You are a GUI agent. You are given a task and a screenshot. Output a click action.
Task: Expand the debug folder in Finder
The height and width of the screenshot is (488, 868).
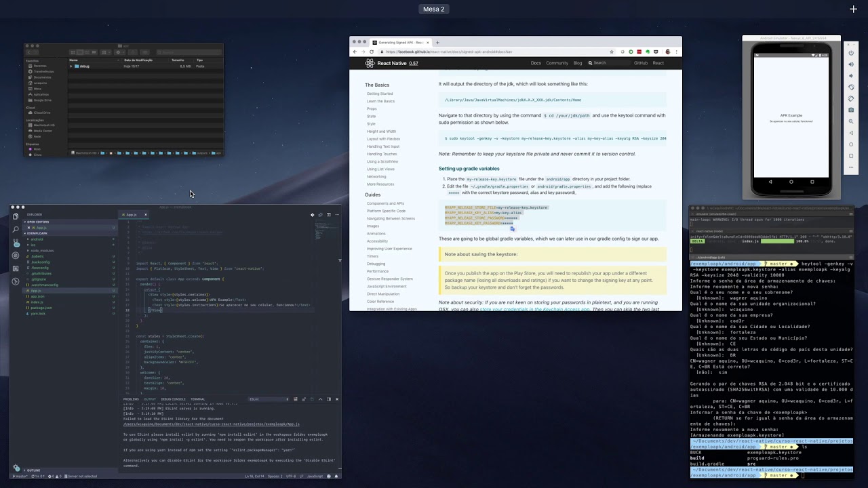coord(71,66)
